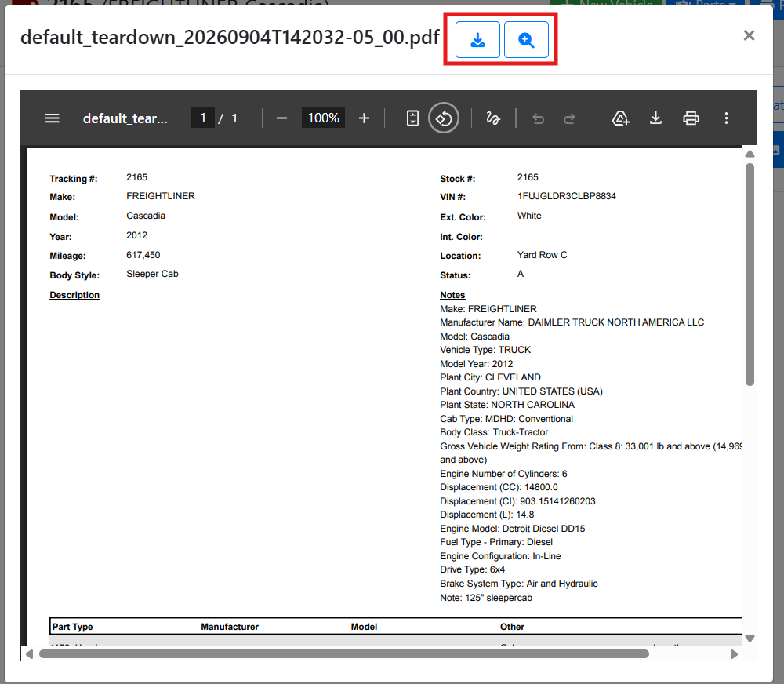Image resolution: width=784 pixels, height=684 pixels.
Task: Click the Yard Row C location
Action: (x=542, y=255)
